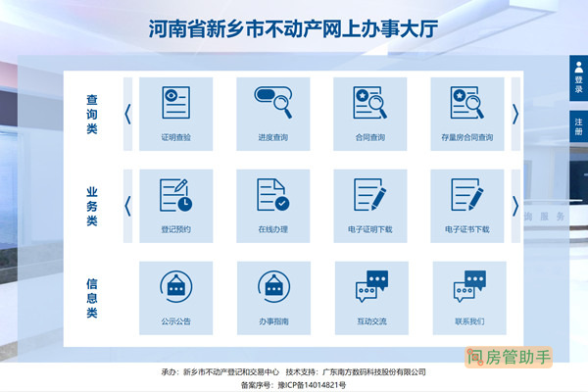The height and width of the screenshot is (392, 588).
Task: Open the 登记预约 registration appointment tile
Action: [175, 206]
